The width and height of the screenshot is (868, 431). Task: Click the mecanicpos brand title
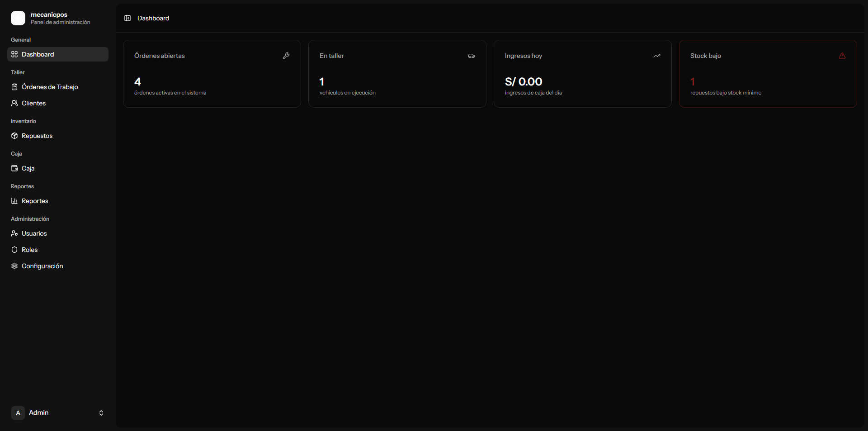[49, 14]
